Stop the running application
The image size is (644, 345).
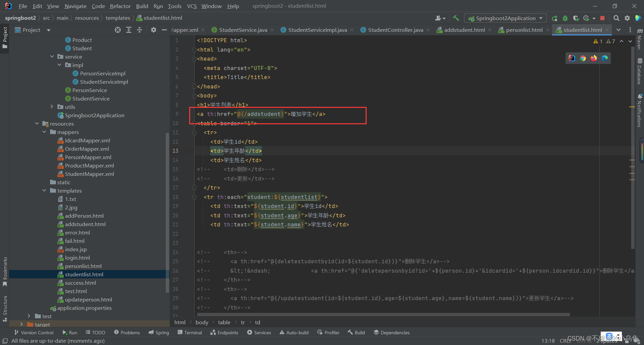(x=602, y=18)
